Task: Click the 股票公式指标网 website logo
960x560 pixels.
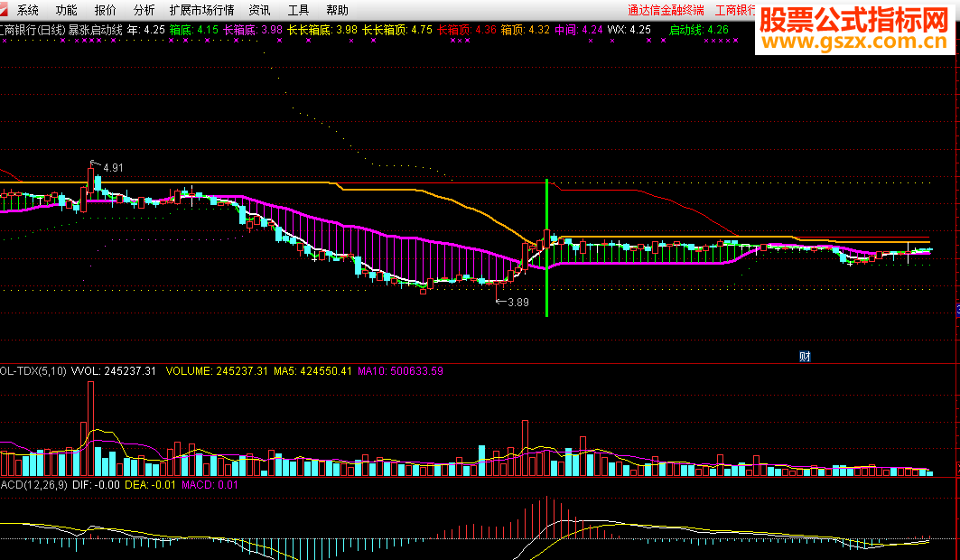Action: click(x=855, y=29)
